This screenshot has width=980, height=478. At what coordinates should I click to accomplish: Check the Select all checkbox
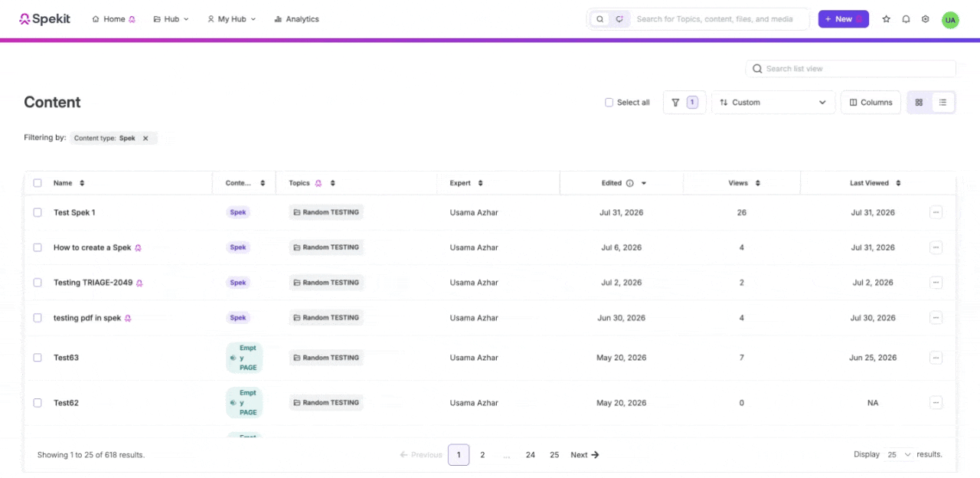(609, 102)
